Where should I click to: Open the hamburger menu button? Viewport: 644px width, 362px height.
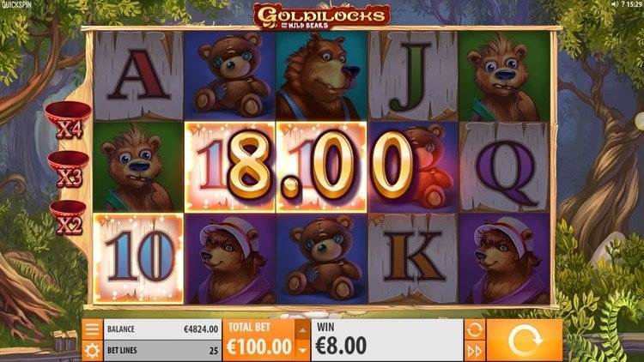[92, 329]
